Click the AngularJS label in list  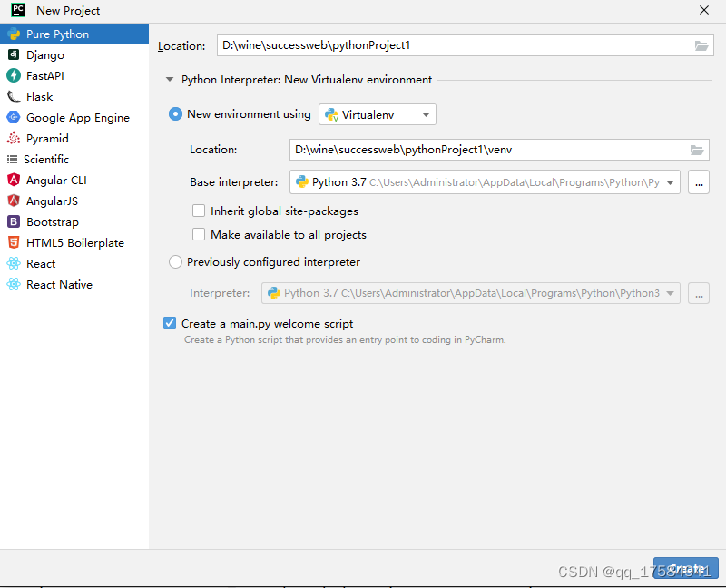[52, 201]
